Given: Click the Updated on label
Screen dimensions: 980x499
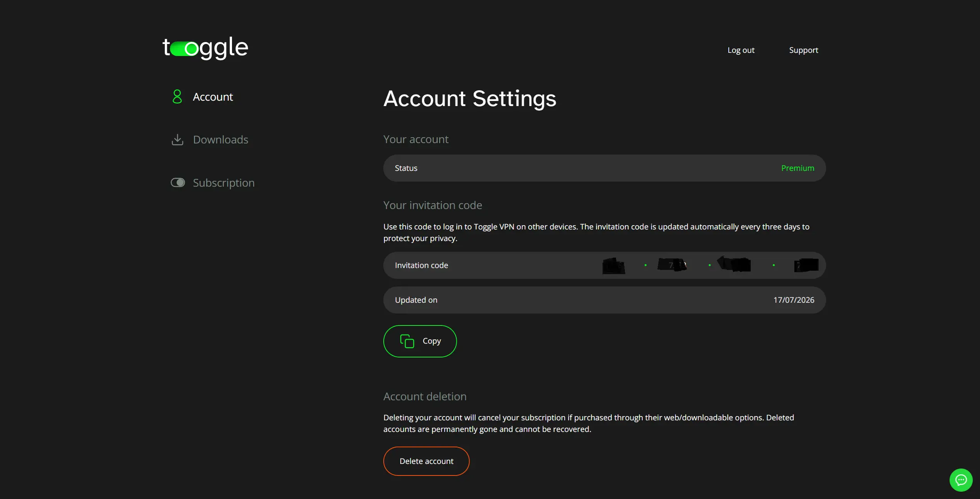Looking at the screenshot, I should coord(416,300).
